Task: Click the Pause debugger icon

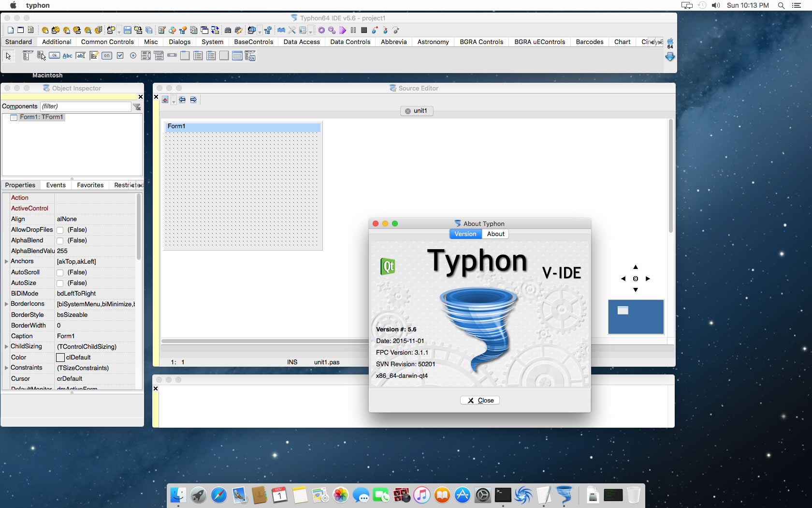Action: pos(353,30)
